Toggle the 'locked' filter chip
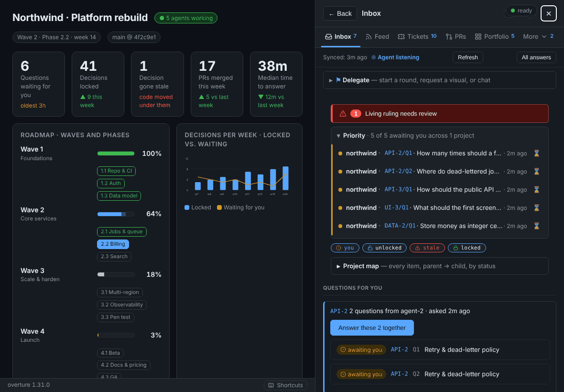The width and height of the screenshot is (564, 392). [x=467, y=248]
